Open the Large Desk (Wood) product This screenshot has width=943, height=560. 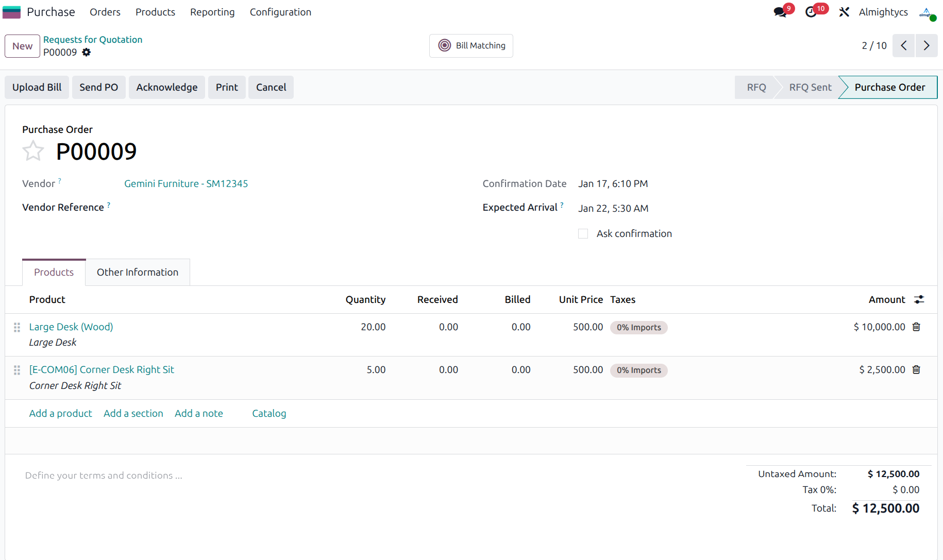tap(71, 327)
